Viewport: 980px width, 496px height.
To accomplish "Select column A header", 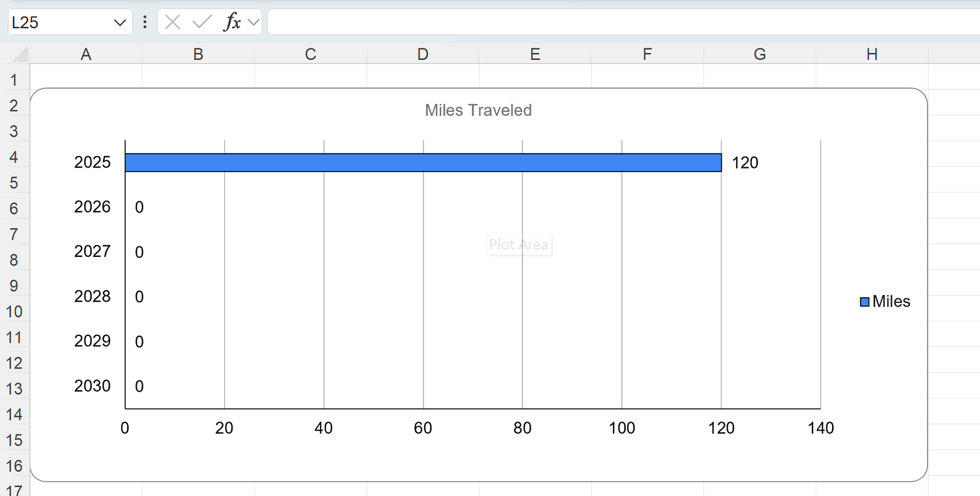I will [x=86, y=54].
